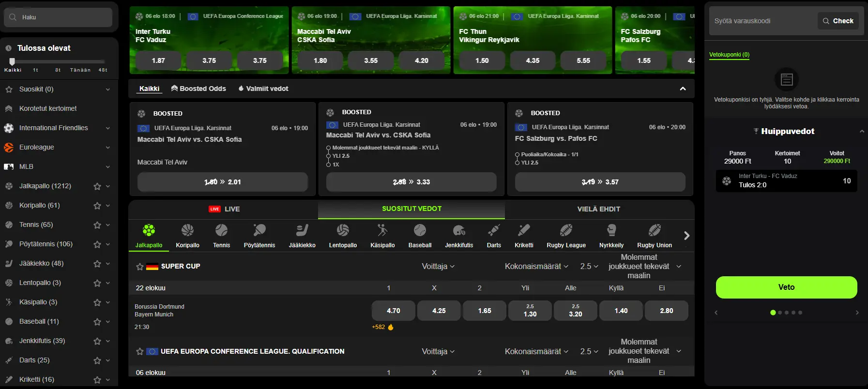
Task: Select the Nyrkkeily boxing icon
Action: (611, 230)
